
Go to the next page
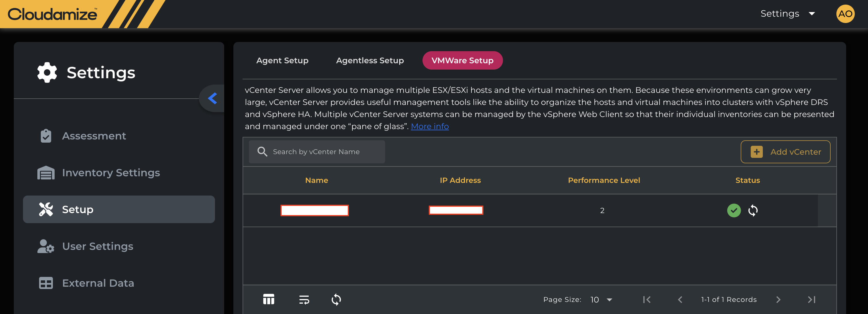pos(778,300)
